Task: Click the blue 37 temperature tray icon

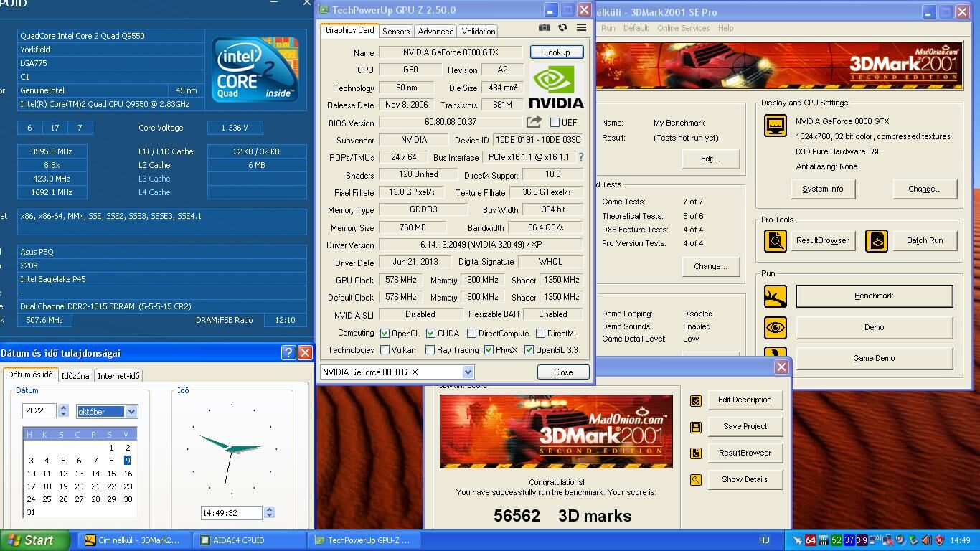Action: (x=849, y=540)
